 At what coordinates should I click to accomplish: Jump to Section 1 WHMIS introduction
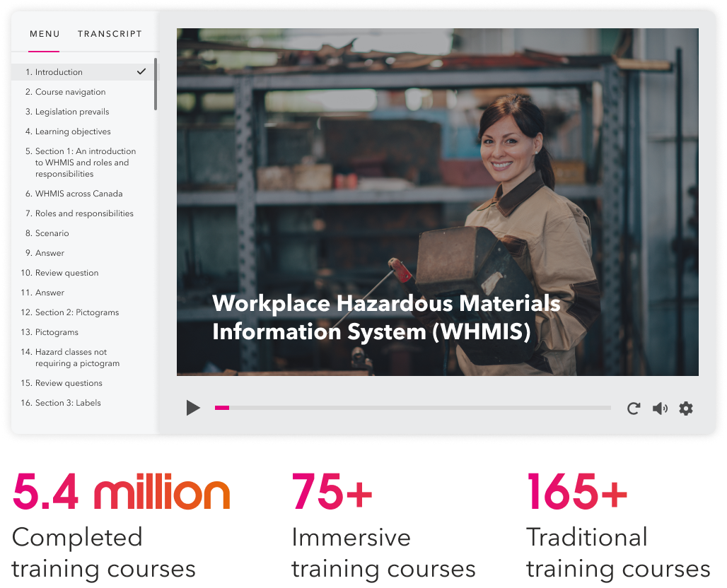pyautogui.click(x=85, y=163)
